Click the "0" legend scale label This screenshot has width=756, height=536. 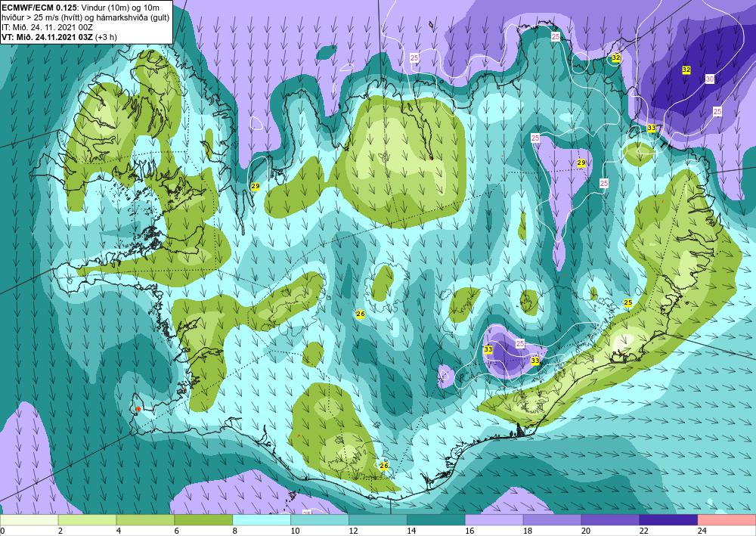click(2, 531)
